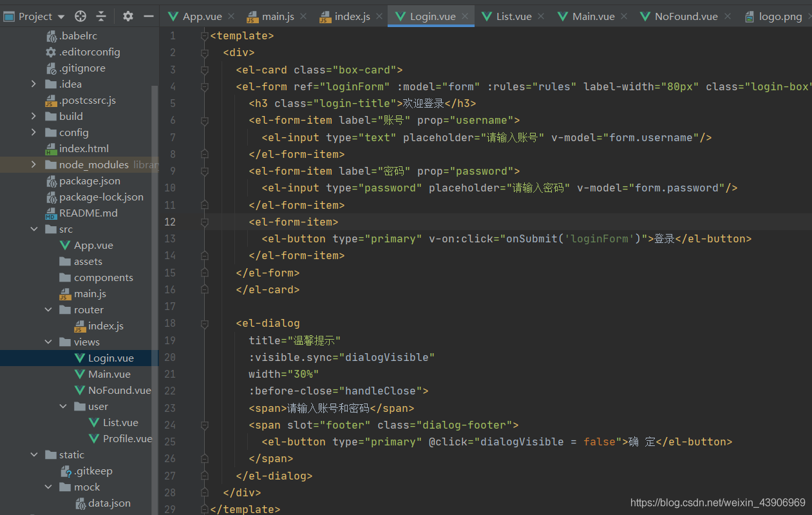Select NoFound.vue Vue icon in tree
812x515 pixels.
click(x=80, y=390)
